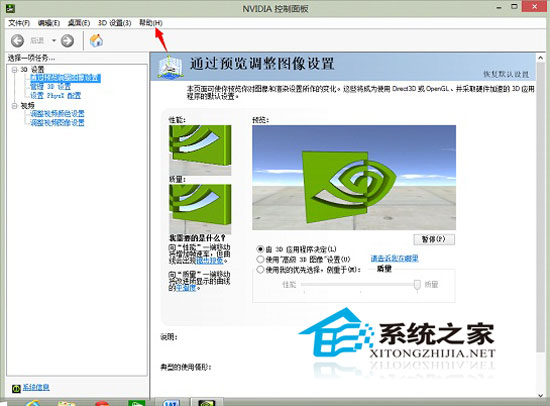550x406 pixels.
Task: Click the NVIDIA app icon in title bar
Action: tap(11, 8)
